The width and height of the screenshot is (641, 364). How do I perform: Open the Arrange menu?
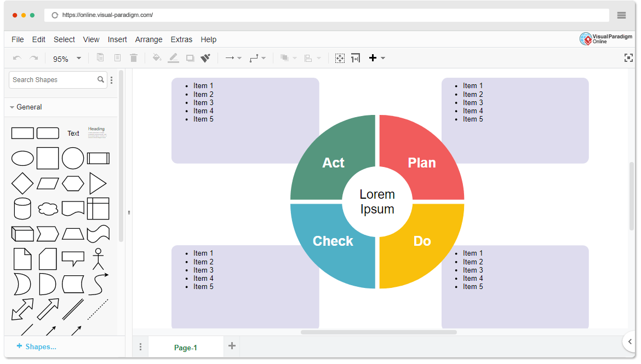pyautogui.click(x=149, y=39)
